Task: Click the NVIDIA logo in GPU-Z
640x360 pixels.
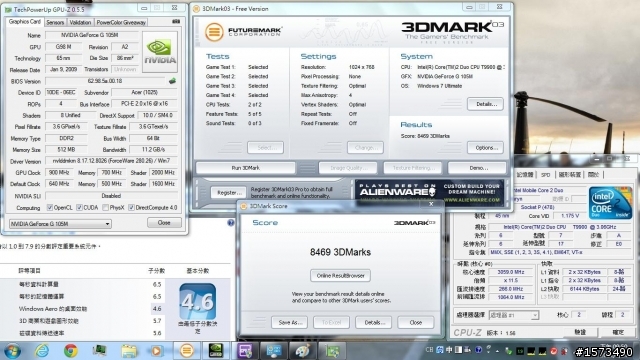Action: 160,52
